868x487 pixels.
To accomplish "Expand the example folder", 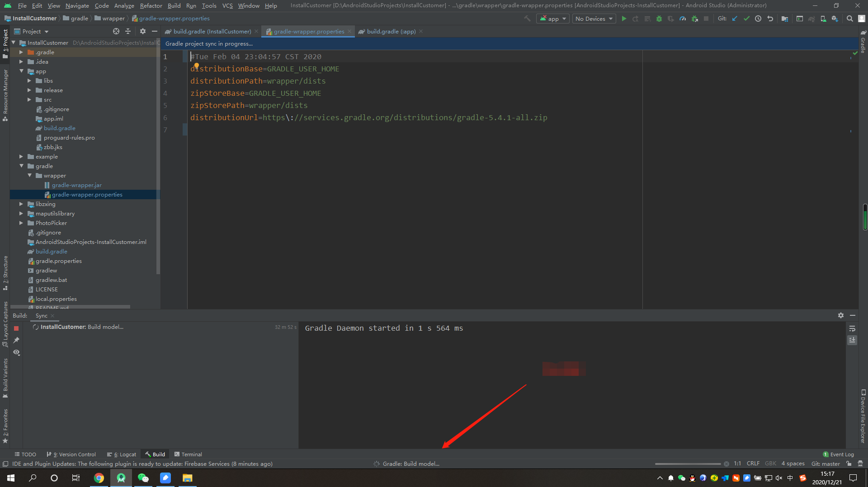I will tap(21, 156).
